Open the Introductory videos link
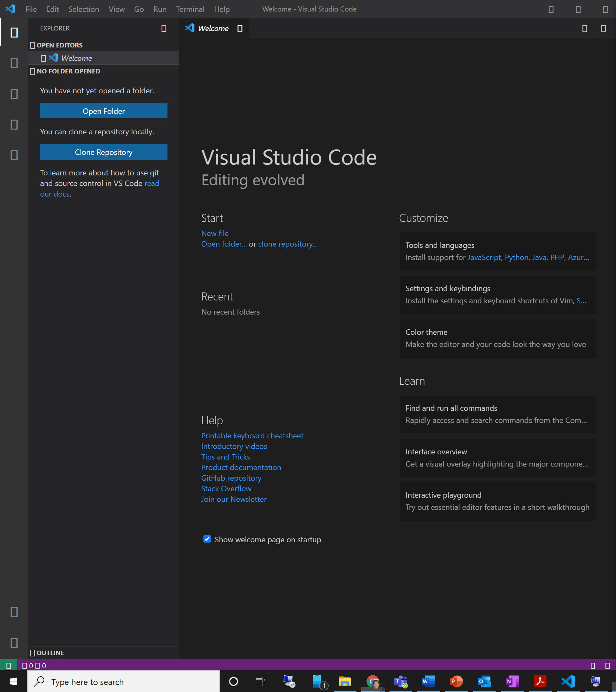This screenshot has height=692, width=616. pyautogui.click(x=234, y=446)
